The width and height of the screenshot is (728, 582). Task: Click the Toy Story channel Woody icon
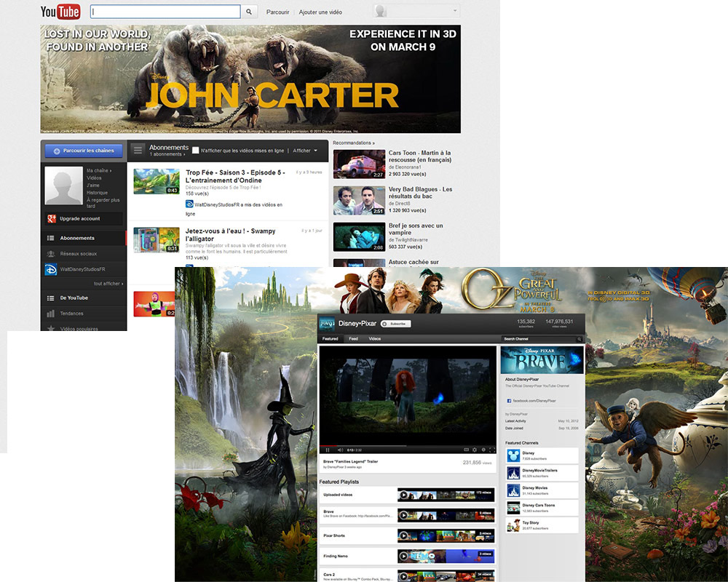[513, 525]
